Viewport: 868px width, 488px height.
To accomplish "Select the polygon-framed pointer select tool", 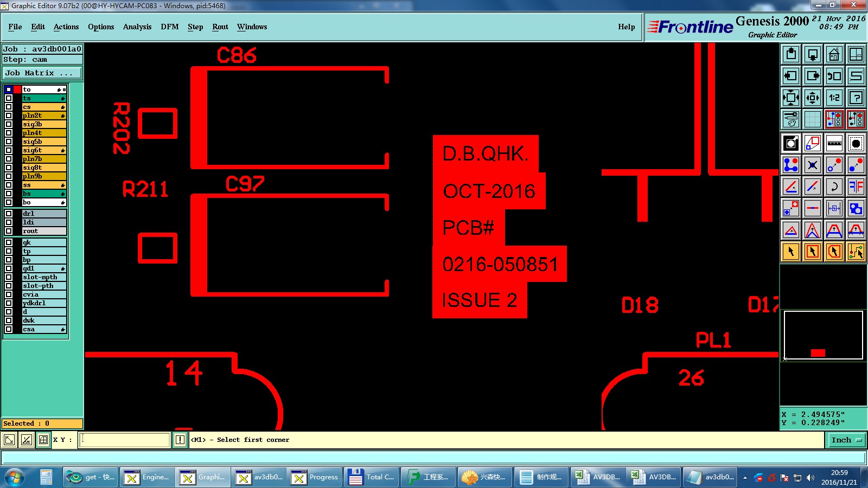I will tap(834, 252).
